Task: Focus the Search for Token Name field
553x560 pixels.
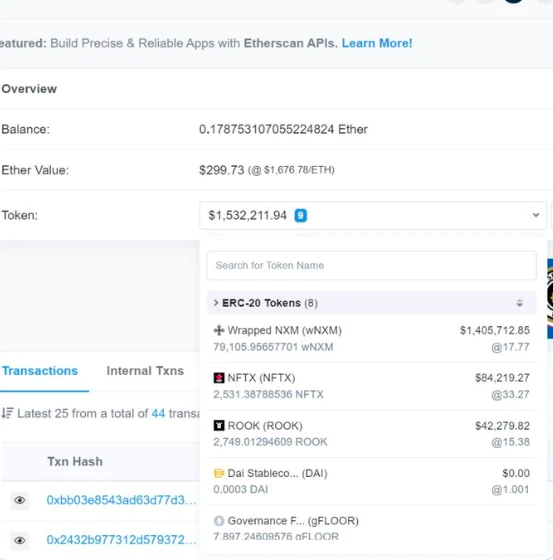Action: (x=371, y=265)
